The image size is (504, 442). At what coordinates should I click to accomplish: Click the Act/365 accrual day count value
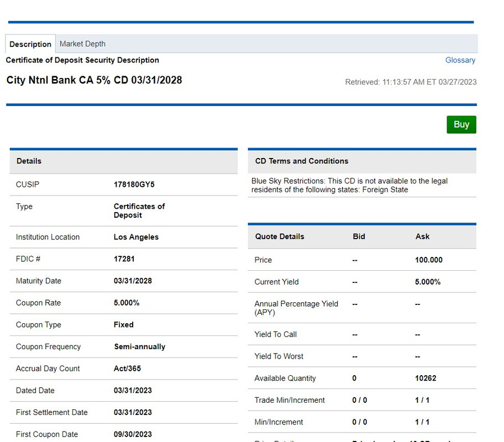(127, 369)
